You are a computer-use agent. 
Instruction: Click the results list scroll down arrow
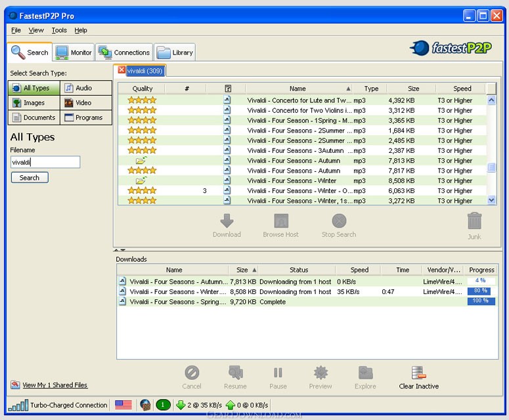coord(491,200)
